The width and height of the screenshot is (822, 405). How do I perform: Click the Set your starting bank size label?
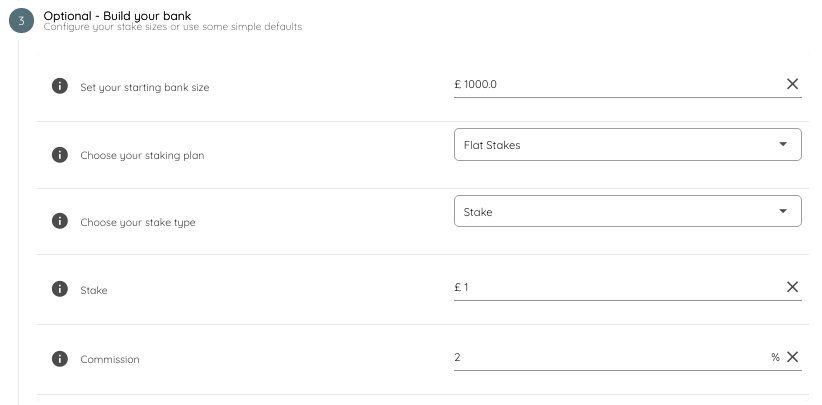click(144, 87)
